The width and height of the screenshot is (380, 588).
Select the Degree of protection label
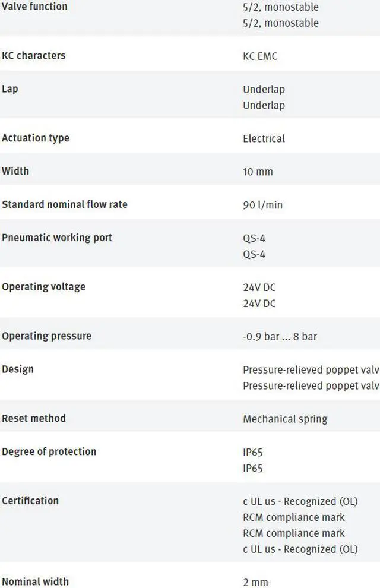[x=49, y=451]
